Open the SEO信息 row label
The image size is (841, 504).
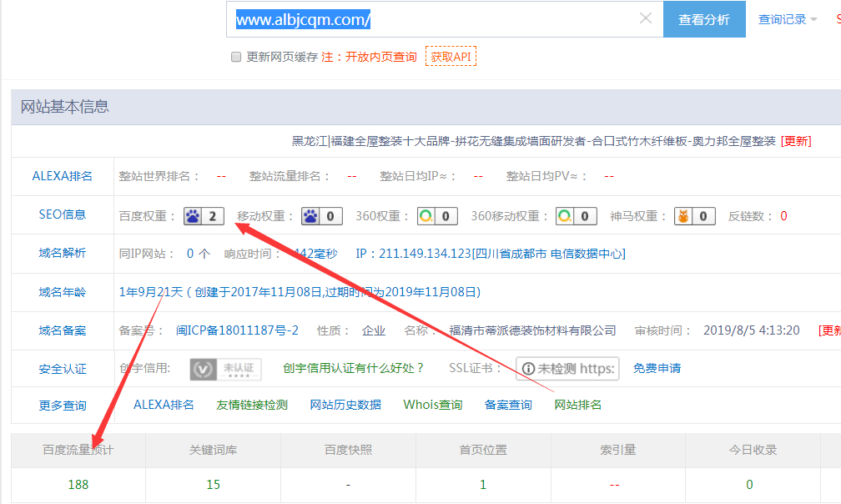tap(63, 214)
